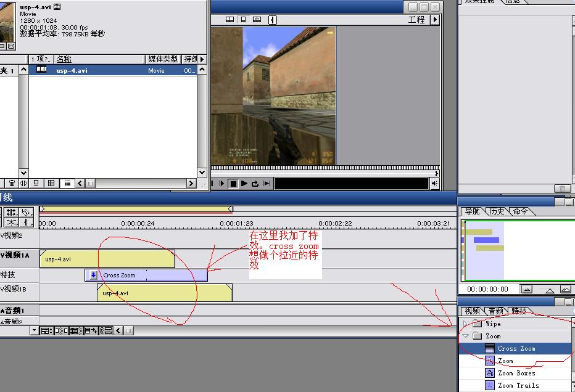The image size is (575, 392).
Task: Click the navigator zoom in button
Action: pos(566,290)
